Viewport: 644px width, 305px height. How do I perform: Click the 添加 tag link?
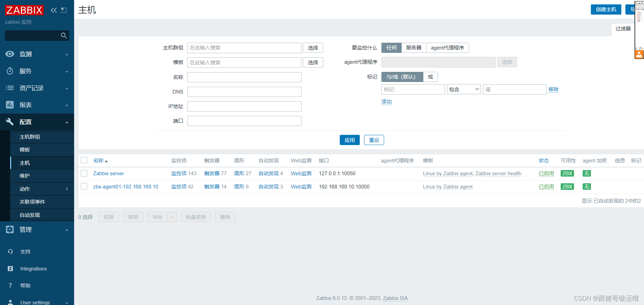point(386,102)
